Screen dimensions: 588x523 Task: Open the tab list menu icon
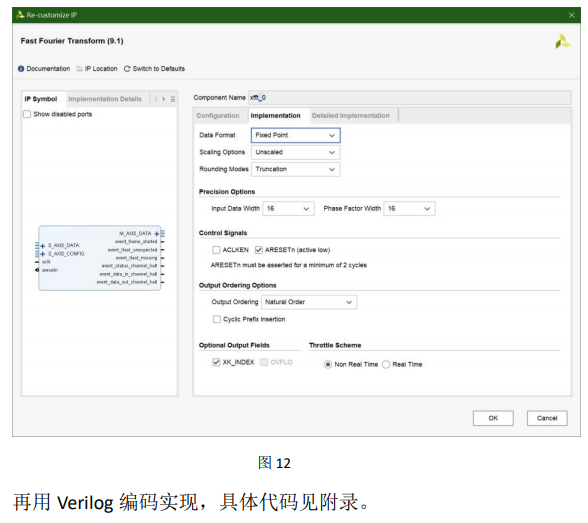pos(173,99)
